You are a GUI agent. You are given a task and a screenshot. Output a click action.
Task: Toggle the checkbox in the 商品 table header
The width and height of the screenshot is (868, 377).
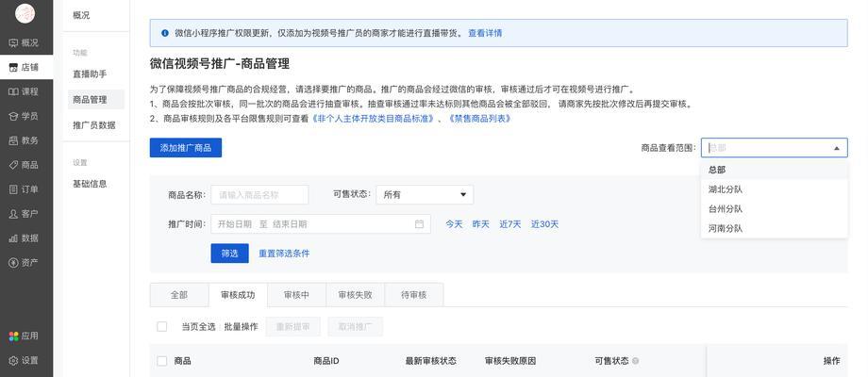pos(161,361)
